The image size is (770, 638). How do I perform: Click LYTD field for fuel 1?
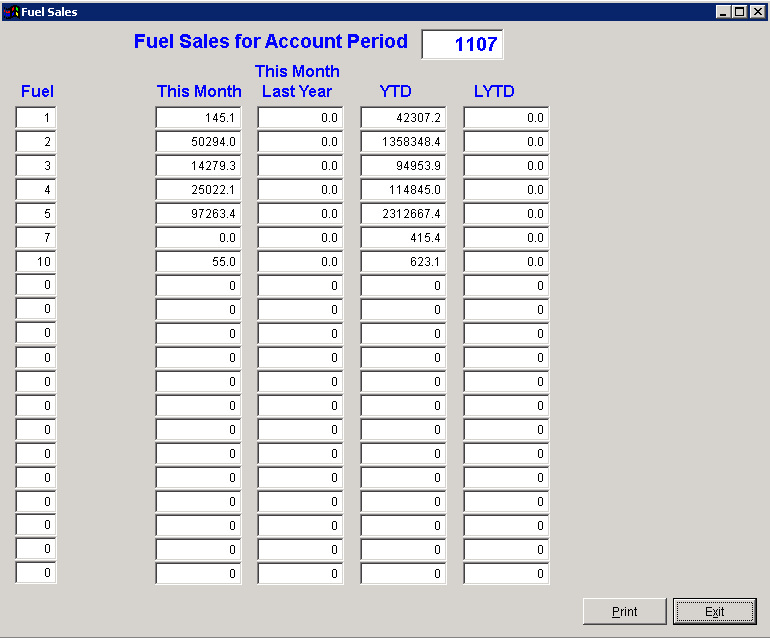(x=506, y=118)
